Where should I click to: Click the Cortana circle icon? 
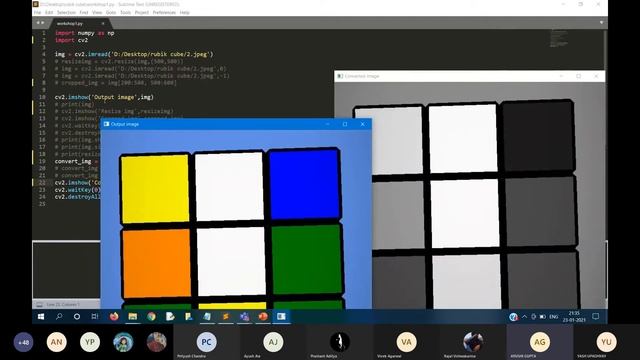77,316
